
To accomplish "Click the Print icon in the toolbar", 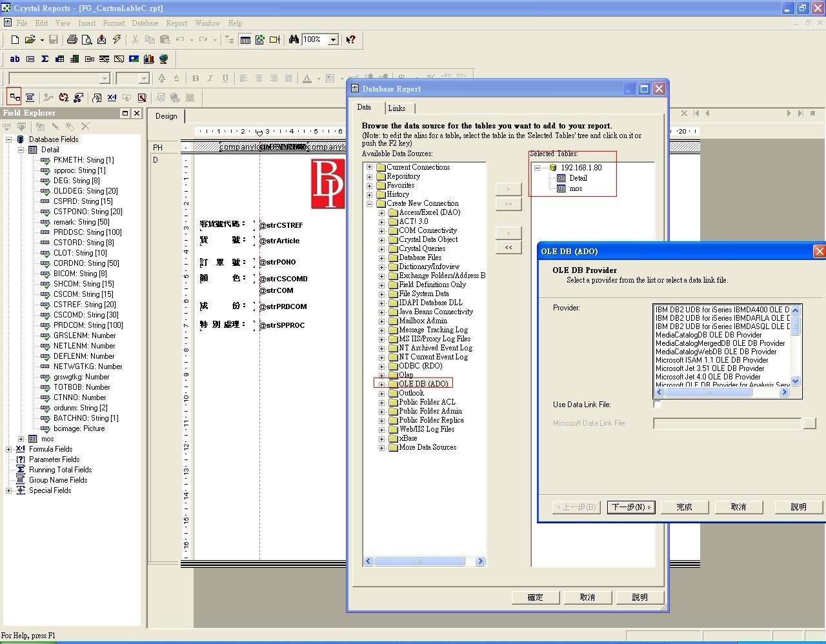I will coord(72,39).
